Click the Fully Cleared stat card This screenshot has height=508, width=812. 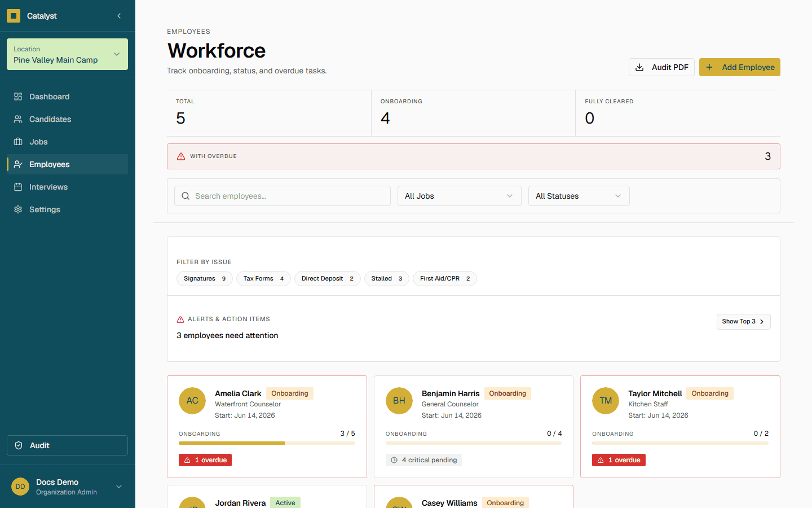pyautogui.click(x=678, y=113)
